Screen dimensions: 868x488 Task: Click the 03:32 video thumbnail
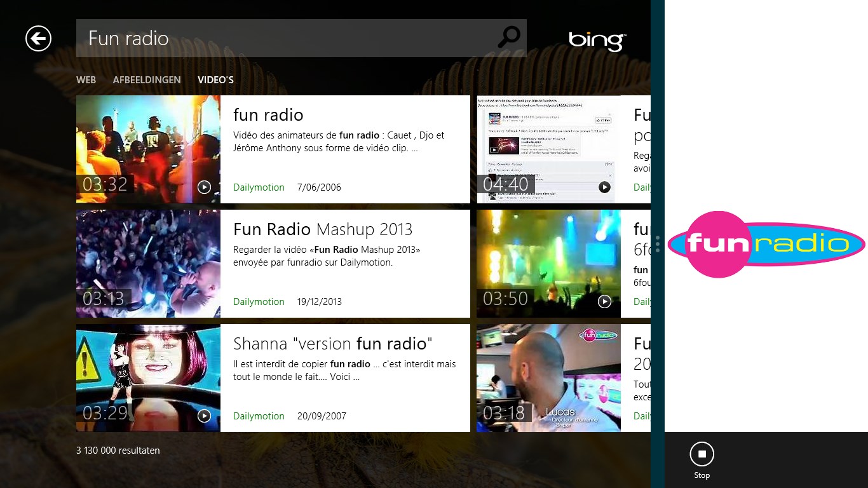pyautogui.click(x=148, y=149)
